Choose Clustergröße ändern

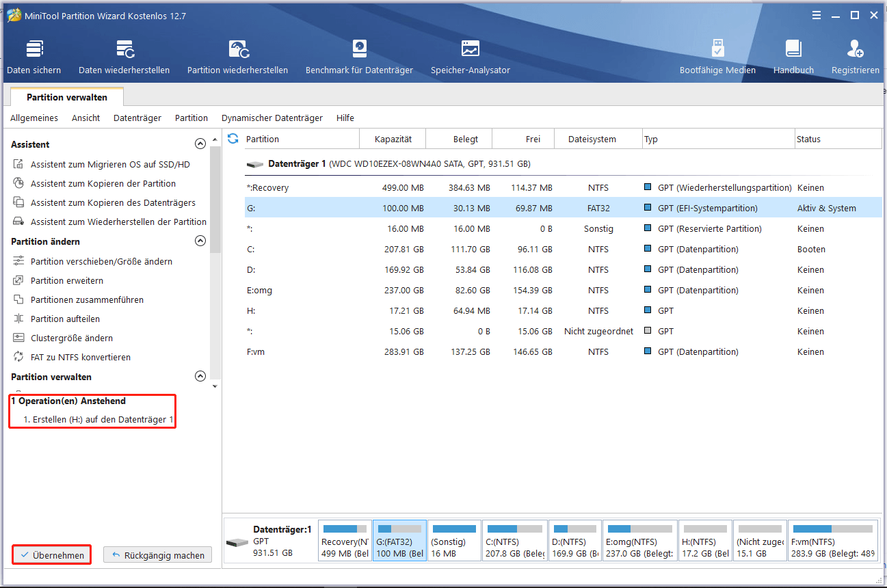pos(63,338)
